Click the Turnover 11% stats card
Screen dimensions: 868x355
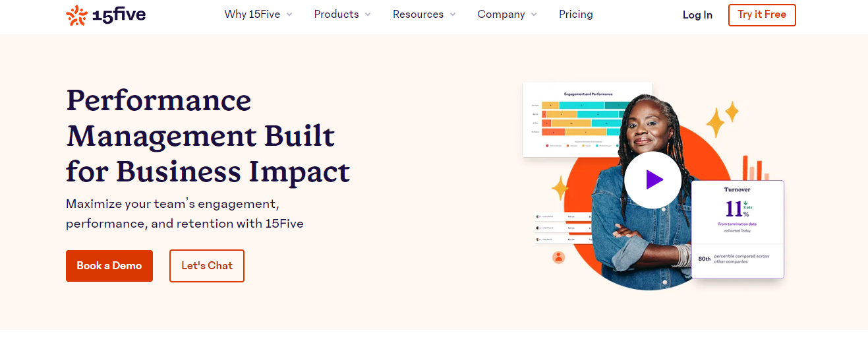click(738, 229)
